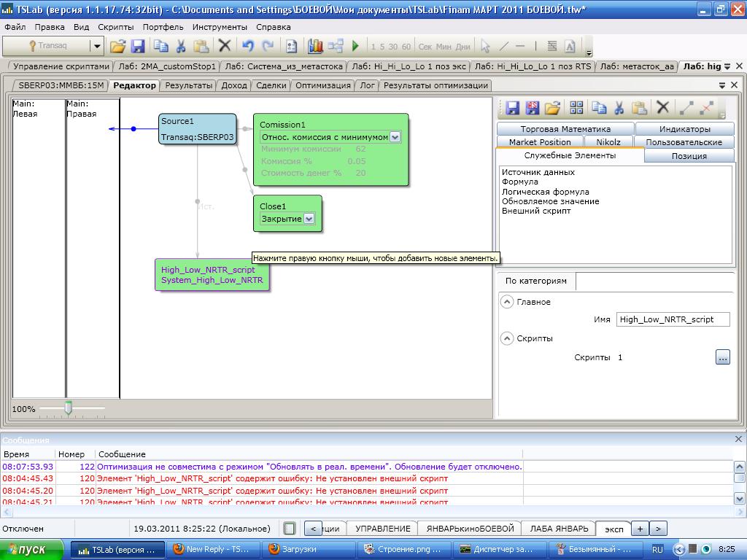The width and height of the screenshot is (747, 560).
Task: Click the Open folder icon in main toolbar
Action: (117, 46)
